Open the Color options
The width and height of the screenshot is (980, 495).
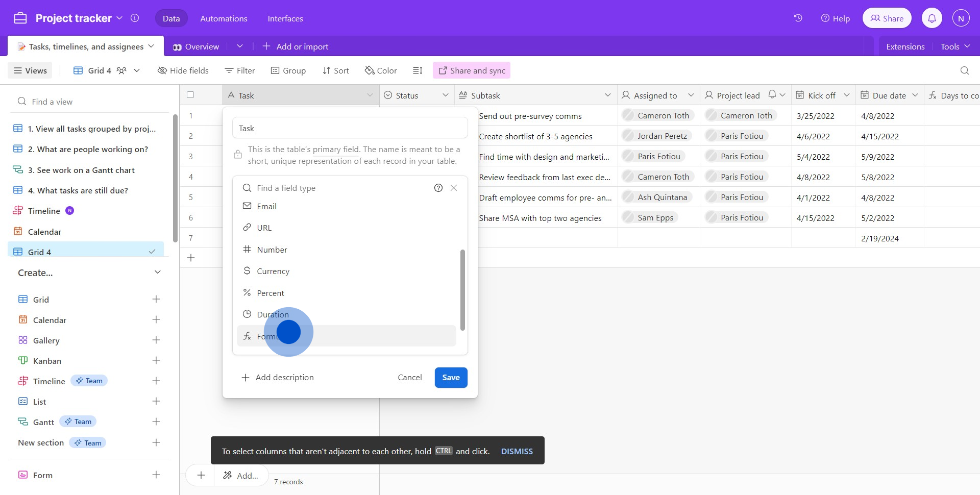pyautogui.click(x=381, y=70)
